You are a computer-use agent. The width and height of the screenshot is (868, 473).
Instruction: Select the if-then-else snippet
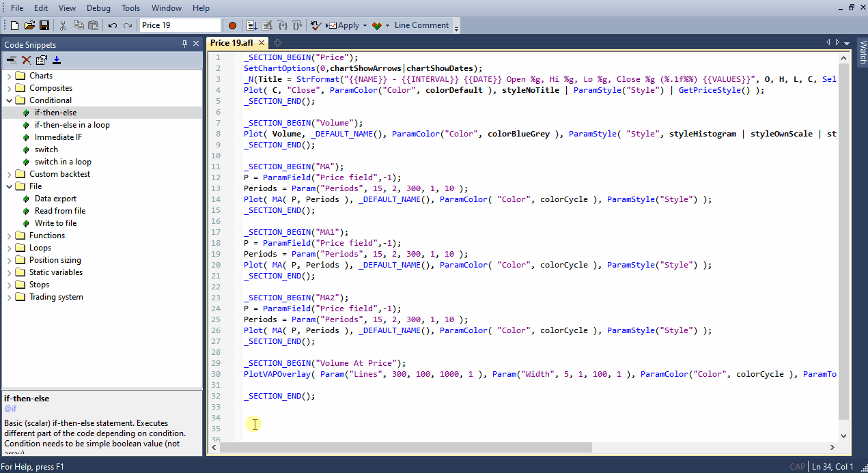tap(55, 113)
